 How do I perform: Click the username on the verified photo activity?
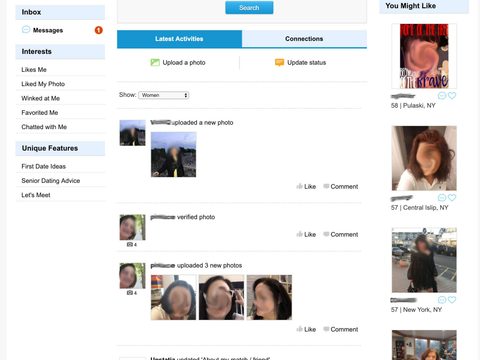163,217
